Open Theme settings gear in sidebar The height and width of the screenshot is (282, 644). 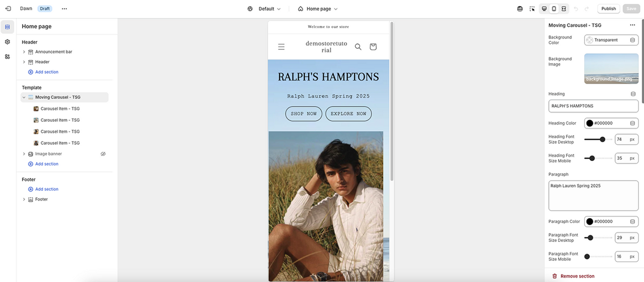point(8,41)
